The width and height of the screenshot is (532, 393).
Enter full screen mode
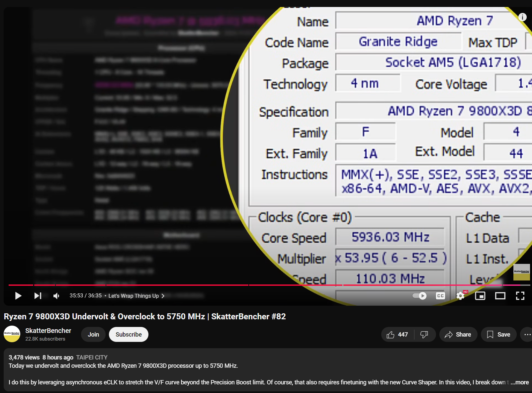pos(520,296)
